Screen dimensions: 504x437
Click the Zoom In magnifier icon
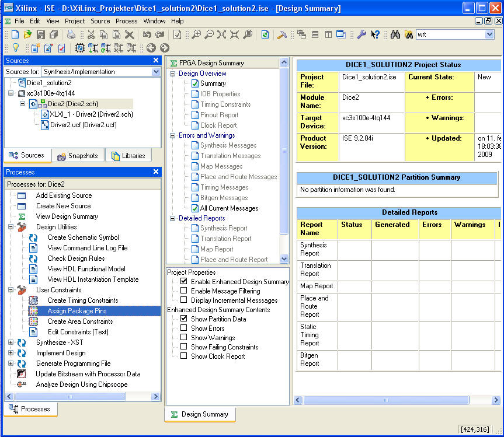point(196,34)
